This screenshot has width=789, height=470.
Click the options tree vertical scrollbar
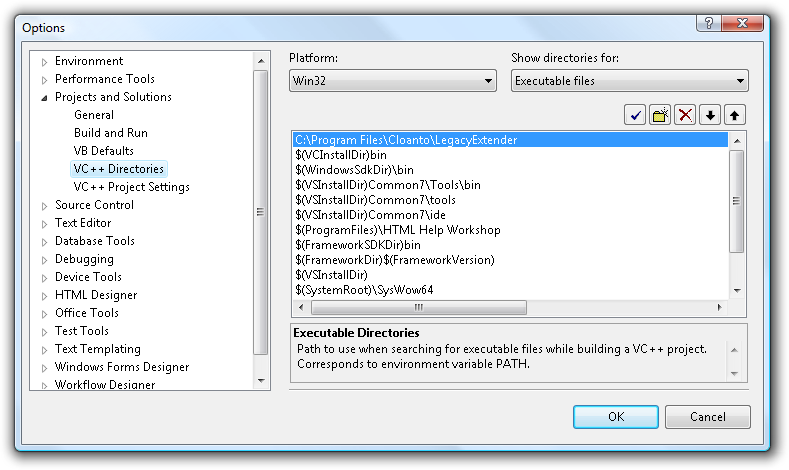pyautogui.click(x=261, y=212)
